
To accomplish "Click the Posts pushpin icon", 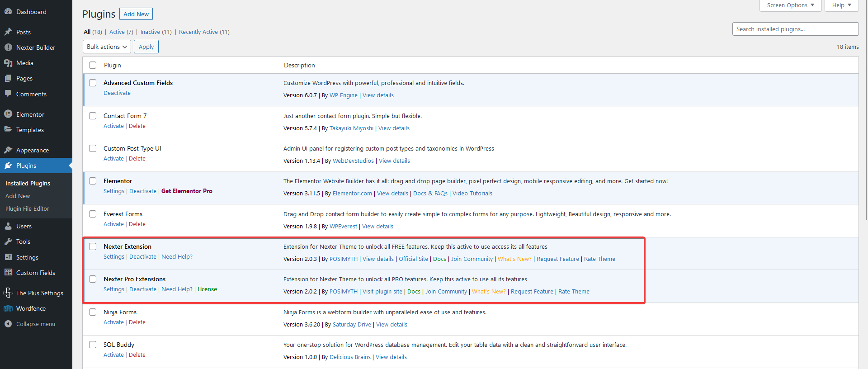I will 8,32.
